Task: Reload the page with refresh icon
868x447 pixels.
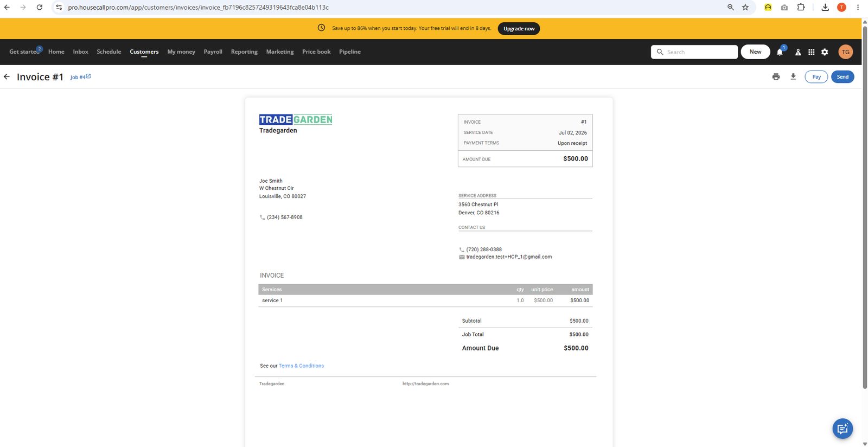Action: point(40,7)
